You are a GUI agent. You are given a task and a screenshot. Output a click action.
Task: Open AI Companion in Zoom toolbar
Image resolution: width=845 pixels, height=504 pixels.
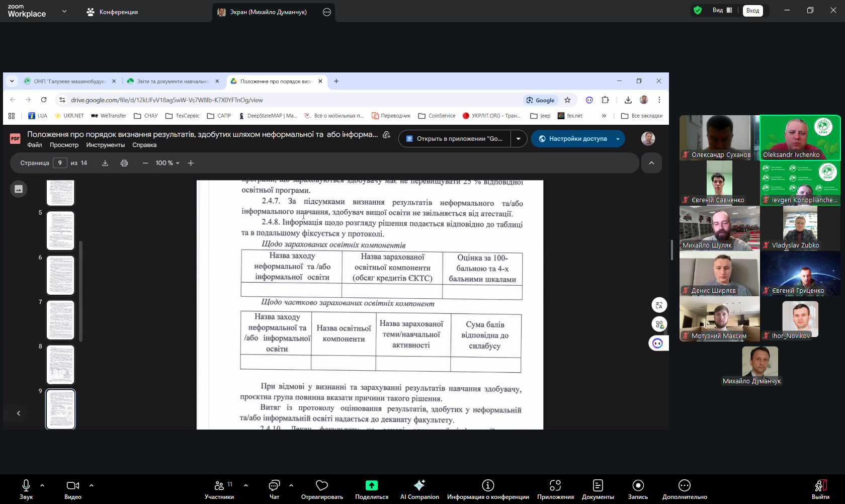click(419, 489)
